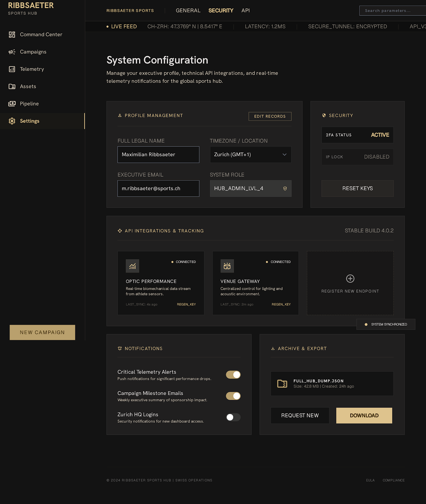The height and width of the screenshot is (504, 426).
Task: Click the System Synchronized status badge
Action: pos(386,324)
